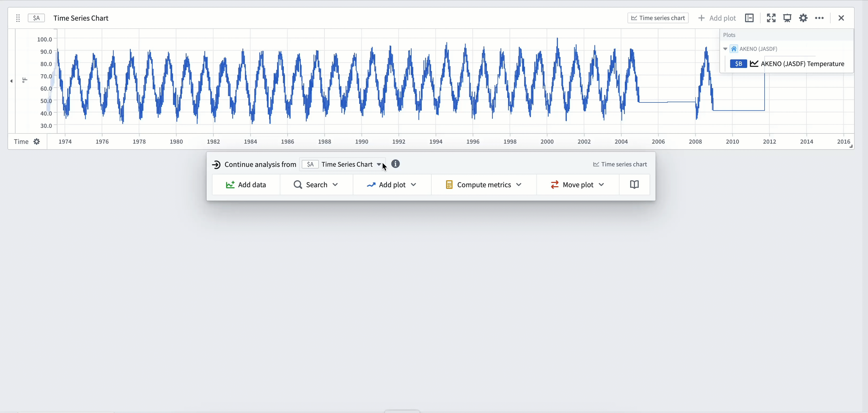The width and height of the screenshot is (868, 413).
Task: Open the more options ellipsis menu
Action: [820, 18]
